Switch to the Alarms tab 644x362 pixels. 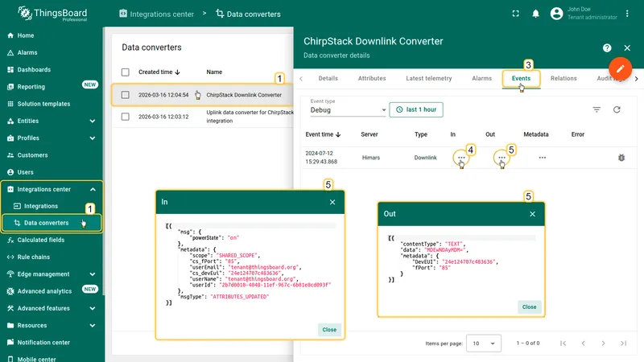pos(481,78)
